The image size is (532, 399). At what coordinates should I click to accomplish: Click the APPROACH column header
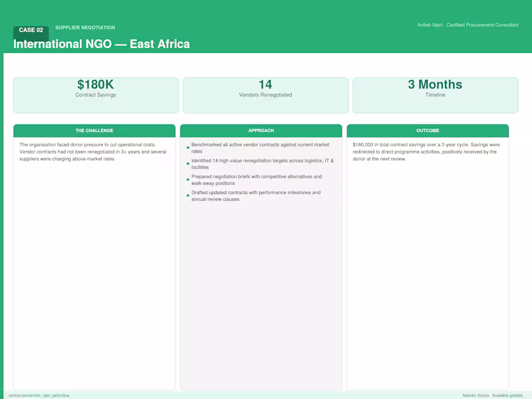click(261, 130)
